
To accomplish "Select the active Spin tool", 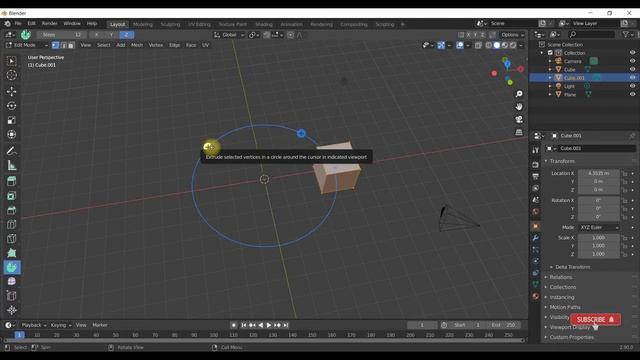I will 12,267.
